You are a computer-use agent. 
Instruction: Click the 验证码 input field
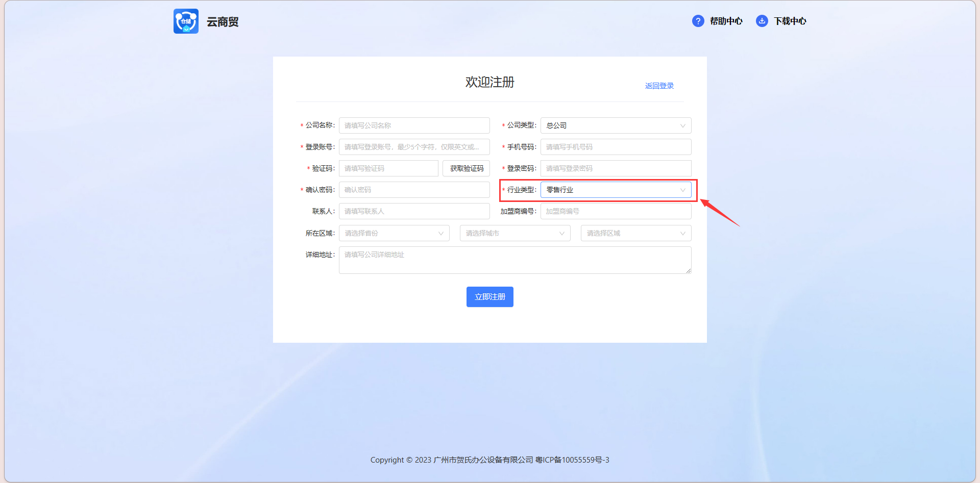388,168
